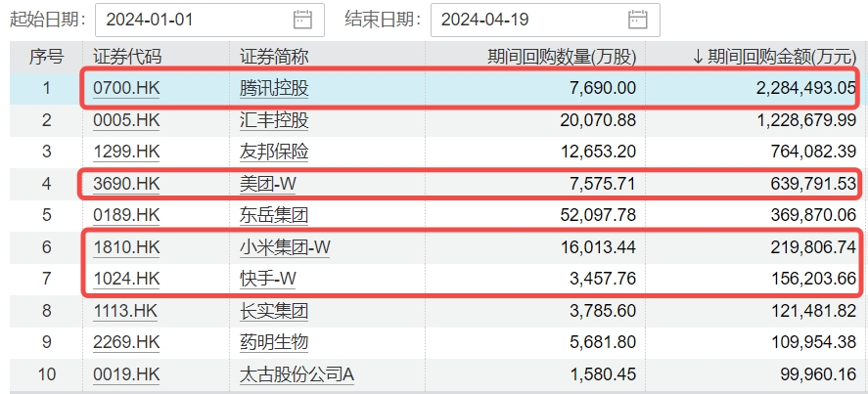Click the 序号 column header
This screenshot has width=868, height=394.
(47, 56)
